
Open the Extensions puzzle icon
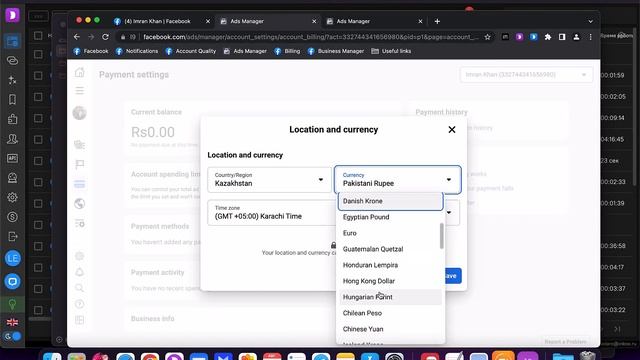(x=548, y=37)
